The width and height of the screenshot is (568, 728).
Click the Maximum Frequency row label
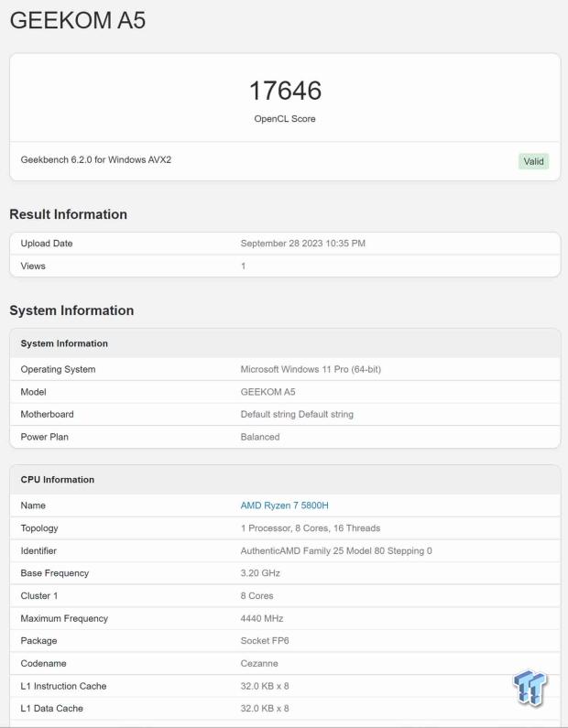tap(64, 618)
